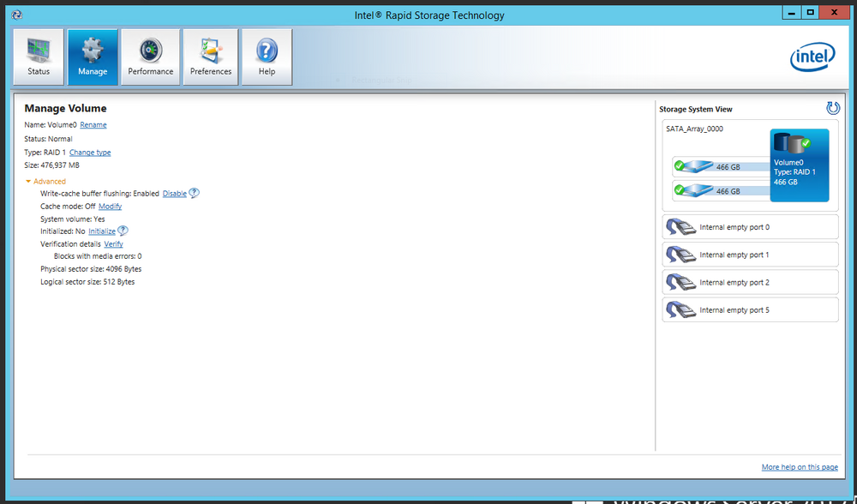The image size is (857, 504).
Task: Click the app icon in title bar
Action: [x=17, y=15]
